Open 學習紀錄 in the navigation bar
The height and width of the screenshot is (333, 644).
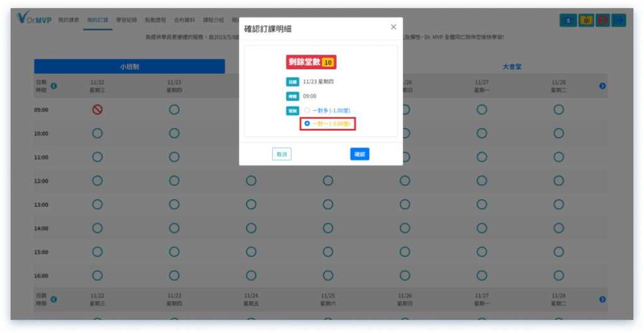pyautogui.click(x=126, y=20)
